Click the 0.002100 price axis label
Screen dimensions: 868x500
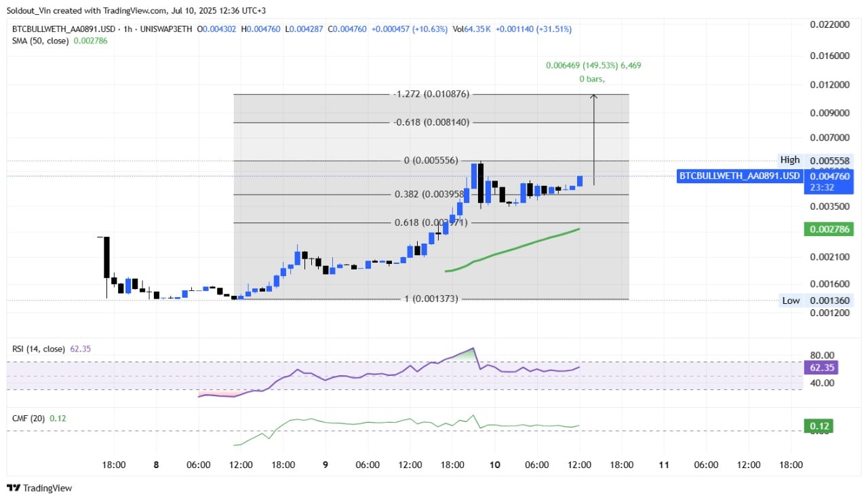pos(830,256)
